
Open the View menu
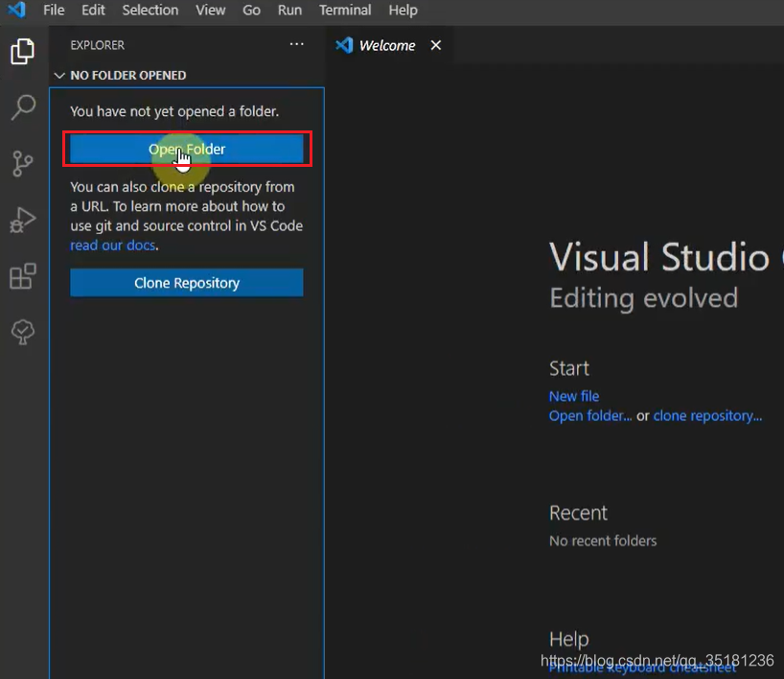tap(211, 10)
